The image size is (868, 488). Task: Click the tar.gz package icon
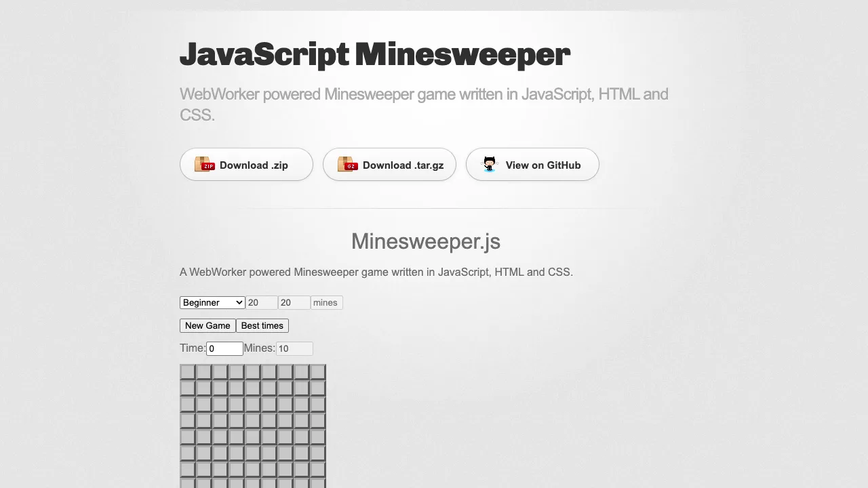click(347, 164)
